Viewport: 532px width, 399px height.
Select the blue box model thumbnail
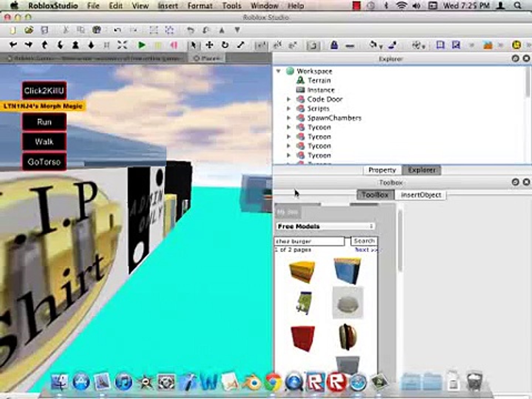[x=348, y=271]
